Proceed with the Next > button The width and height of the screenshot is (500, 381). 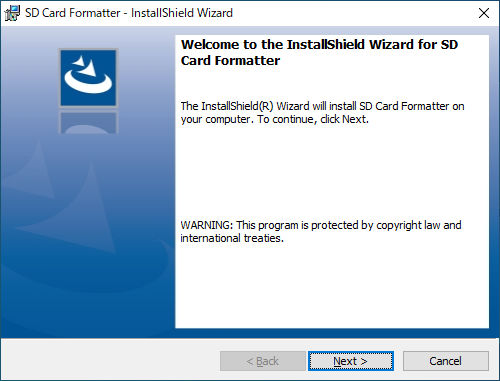351,361
